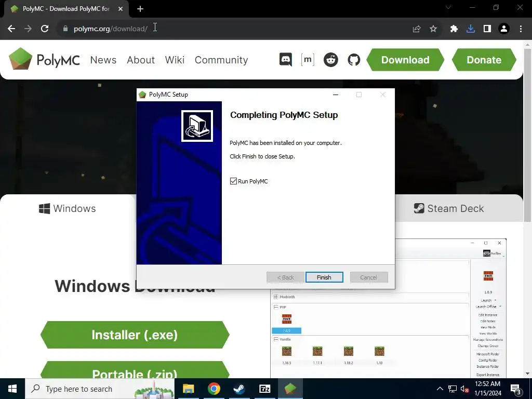Close the PolyMC download tab
The image size is (532, 399).
point(121,9)
